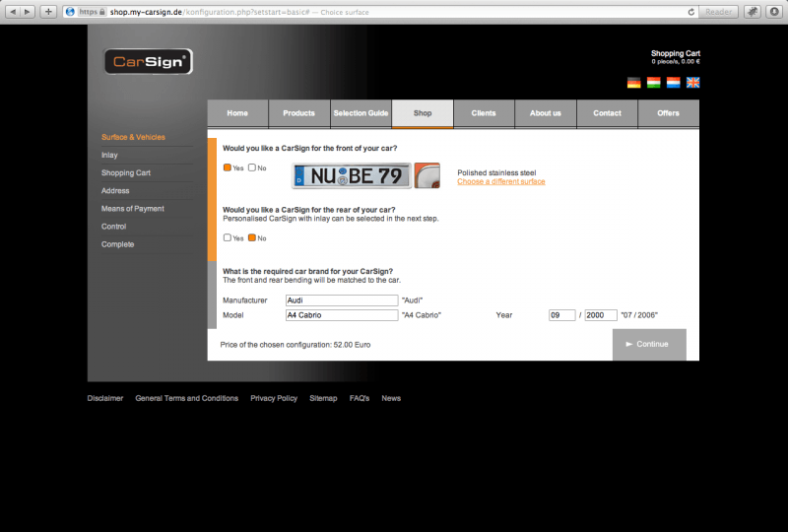Switch language with the Dutch flag
The height and width of the screenshot is (532, 788).
[674, 83]
